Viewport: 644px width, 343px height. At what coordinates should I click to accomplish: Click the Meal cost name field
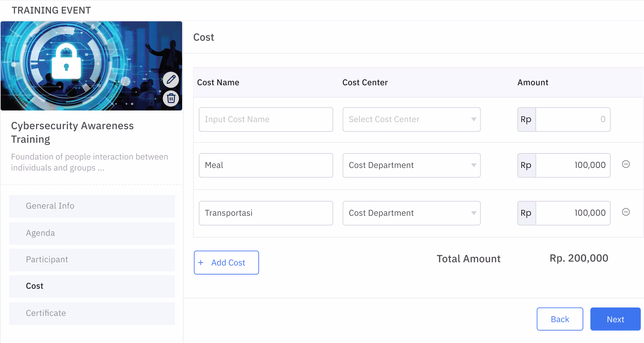[x=266, y=165]
